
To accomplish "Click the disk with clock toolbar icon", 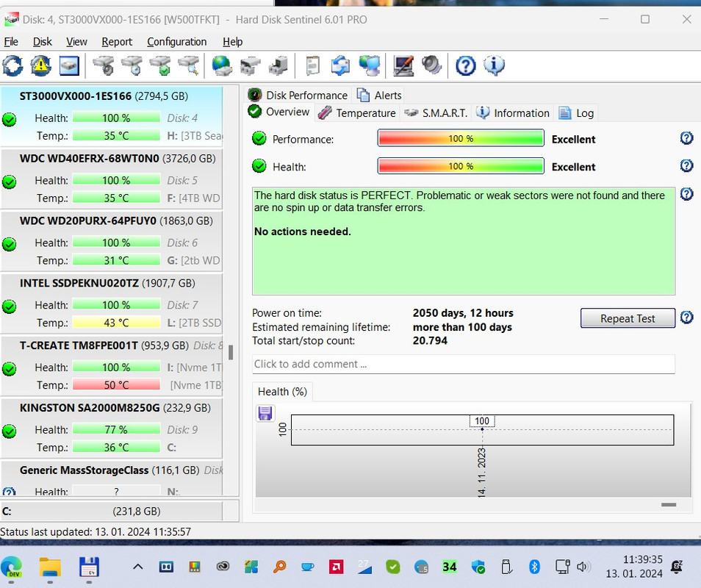I will (132, 65).
